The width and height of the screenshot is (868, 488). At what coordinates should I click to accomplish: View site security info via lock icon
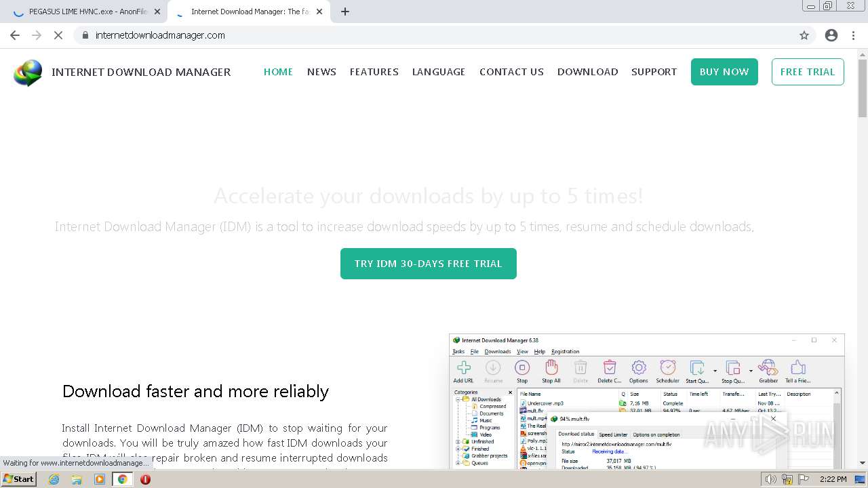coord(85,35)
